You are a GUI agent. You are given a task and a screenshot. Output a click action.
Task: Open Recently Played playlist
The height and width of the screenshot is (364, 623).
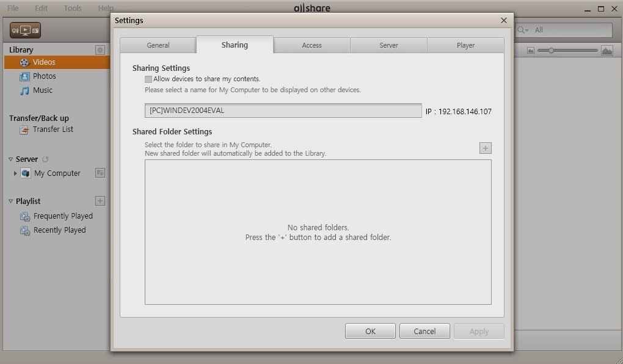60,230
